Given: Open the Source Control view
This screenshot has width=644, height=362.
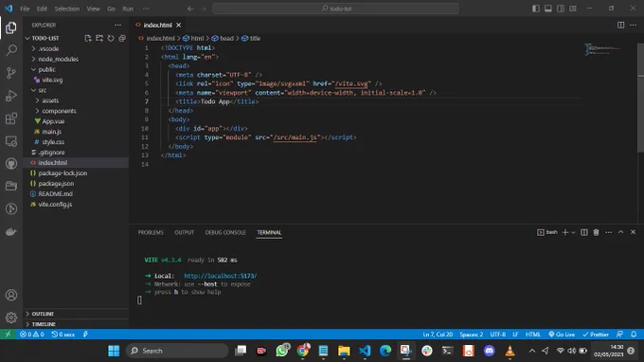Looking at the screenshot, I should point(11,73).
